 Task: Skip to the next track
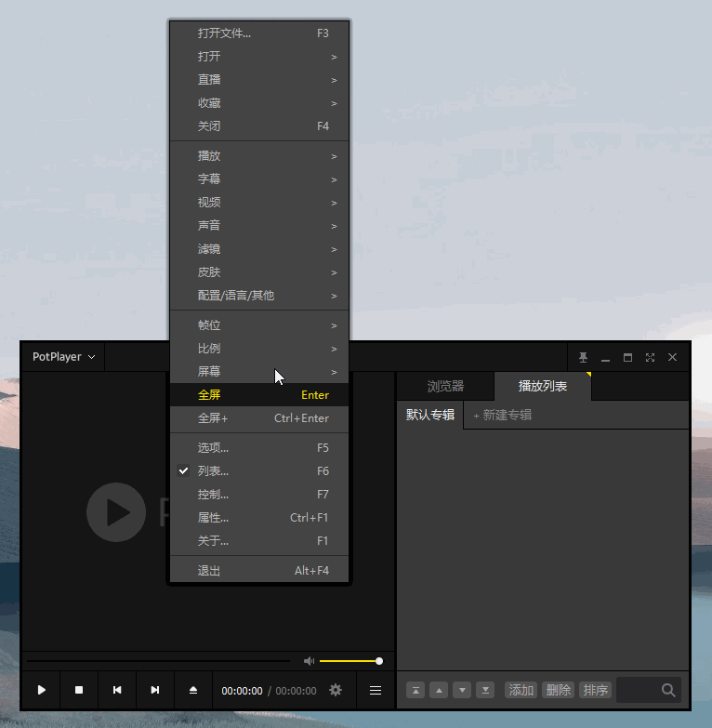pos(155,691)
